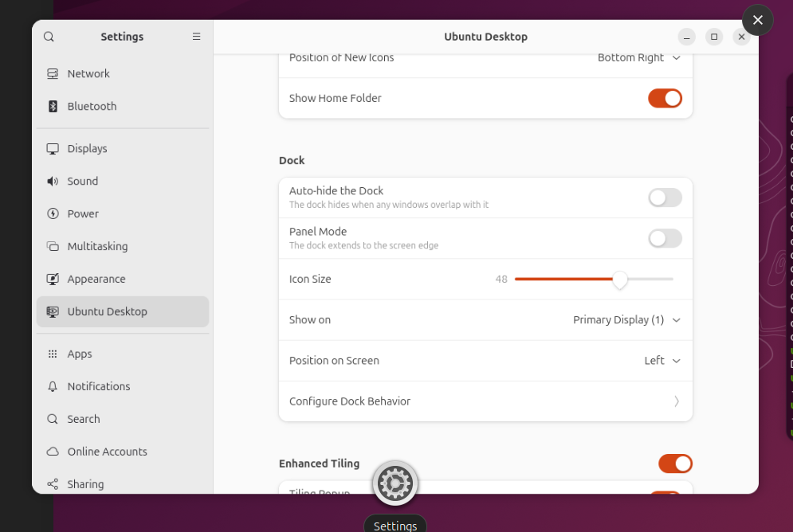Screen dimensions: 793x532
Task: Toggle off Enhanced Tiling switch
Action: tap(675, 464)
